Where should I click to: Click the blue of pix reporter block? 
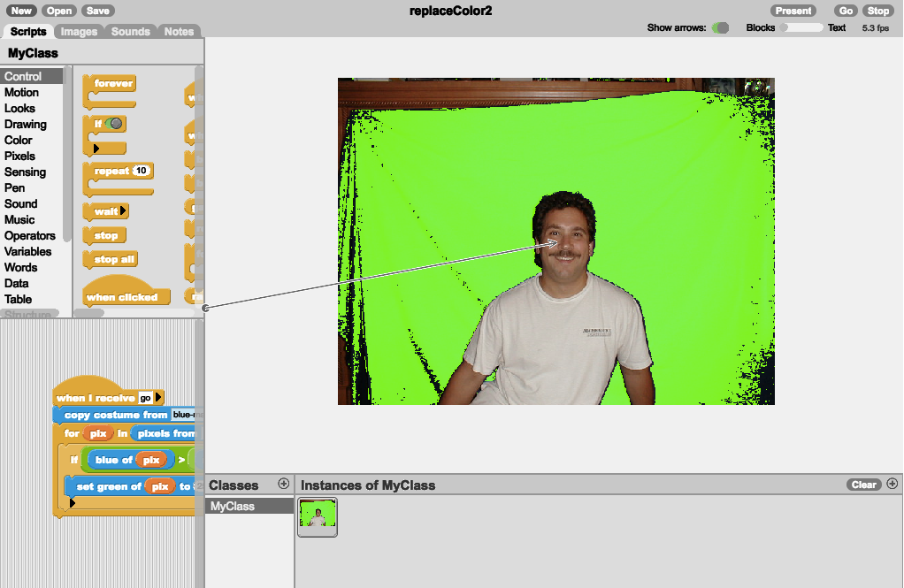[x=130, y=460]
